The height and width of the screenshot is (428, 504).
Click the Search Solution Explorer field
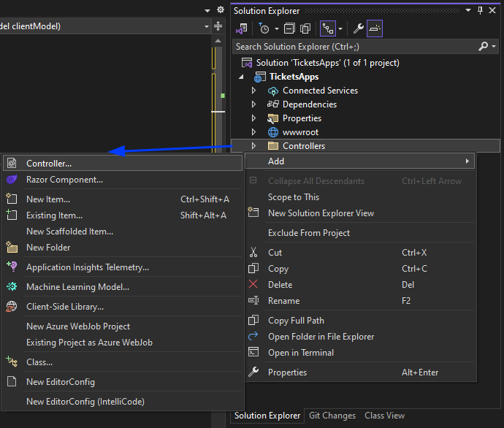coord(354,47)
